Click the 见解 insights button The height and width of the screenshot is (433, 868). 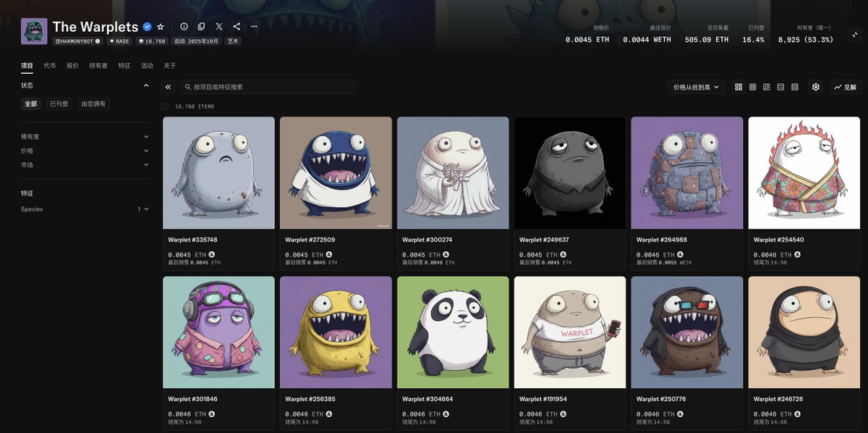[846, 87]
